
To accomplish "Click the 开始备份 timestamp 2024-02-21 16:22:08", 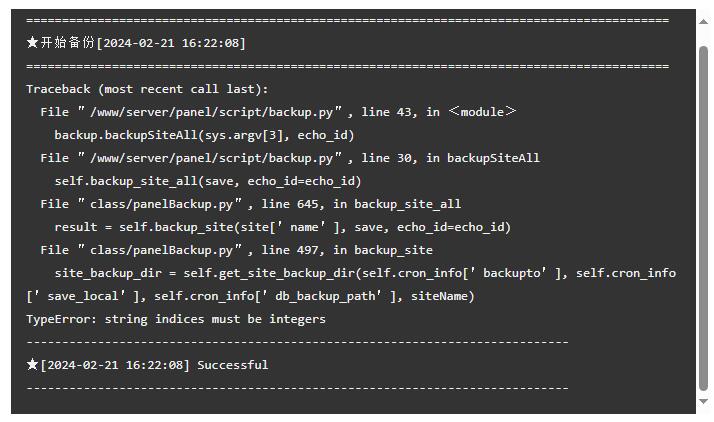I will (x=172, y=43).
